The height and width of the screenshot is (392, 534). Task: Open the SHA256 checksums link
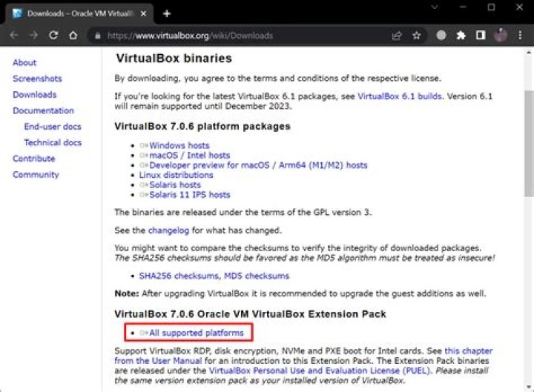(179, 276)
